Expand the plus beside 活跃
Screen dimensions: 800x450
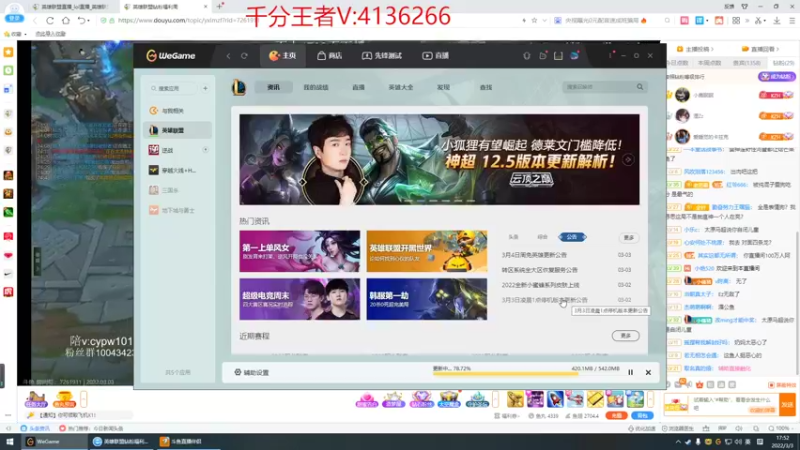pyautogui.click(x=205, y=150)
